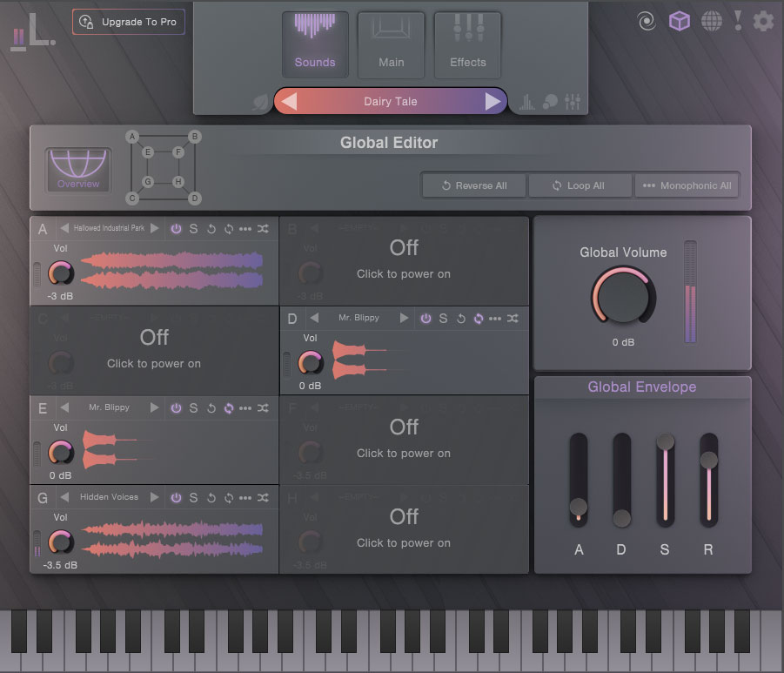Image resolution: width=784 pixels, height=673 pixels.
Task: Disable loop on layer D
Action: pos(479,319)
